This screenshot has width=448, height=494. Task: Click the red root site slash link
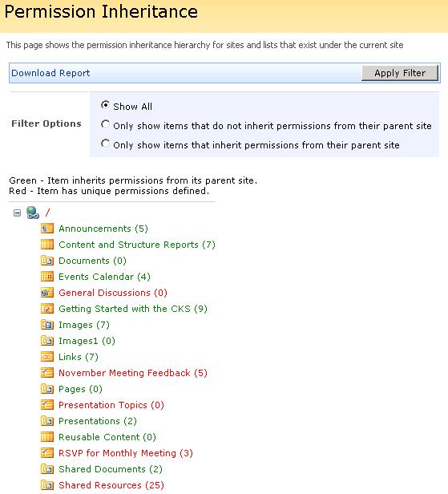click(x=47, y=213)
